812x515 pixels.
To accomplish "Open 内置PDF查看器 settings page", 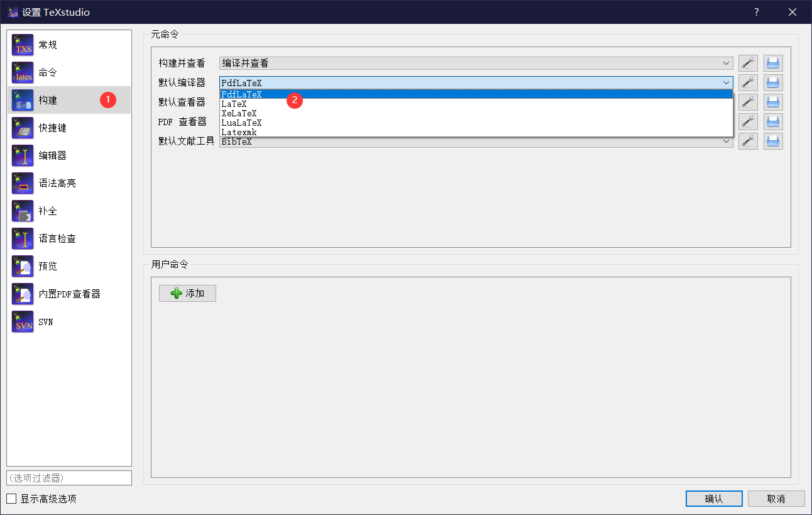I will pyautogui.click(x=69, y=294).
